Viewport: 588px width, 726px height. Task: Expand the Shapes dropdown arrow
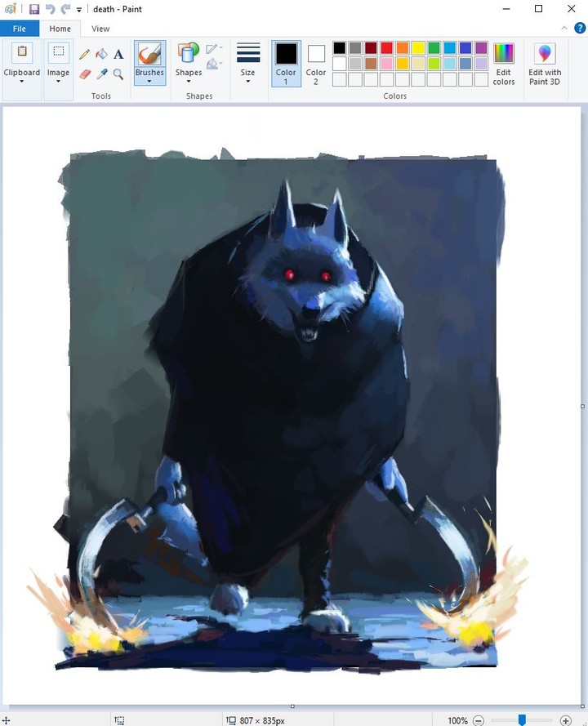click(189, 82)
